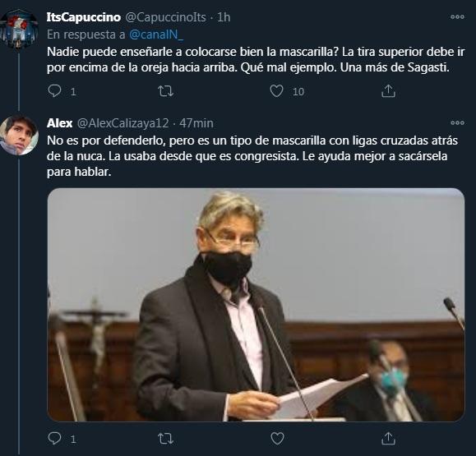Open the @CapuccinoIts handle
476x456 pixels.
(x=165, y=17)
